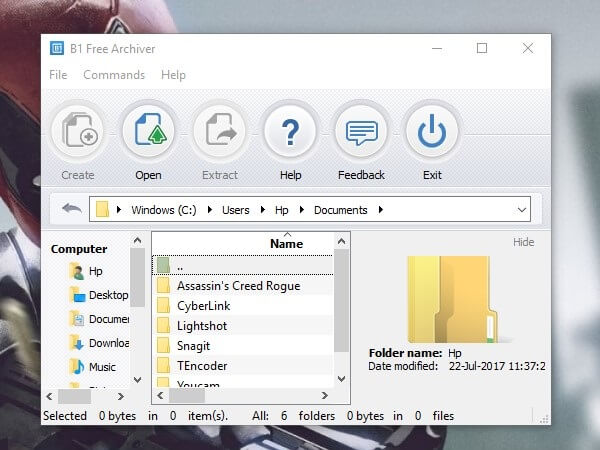Click the folder icon in address bar
600x450 pixels.
click(x=102, y=209)
